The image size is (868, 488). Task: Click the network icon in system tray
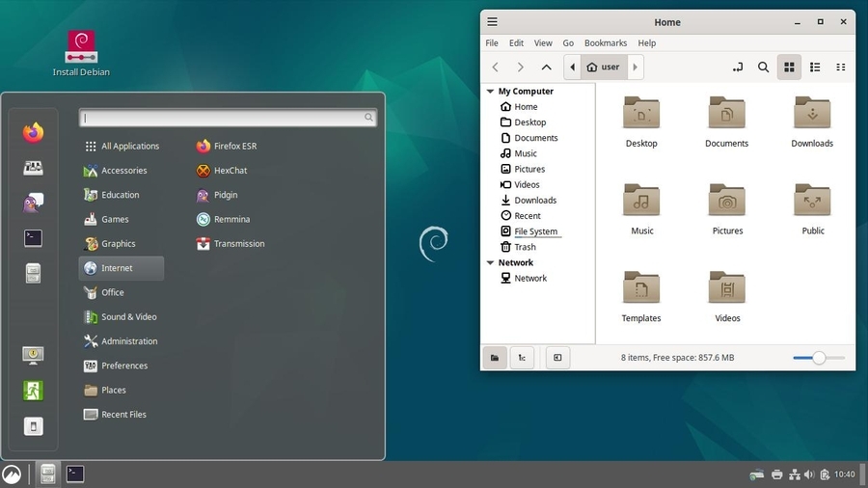(x=795, y=474)
